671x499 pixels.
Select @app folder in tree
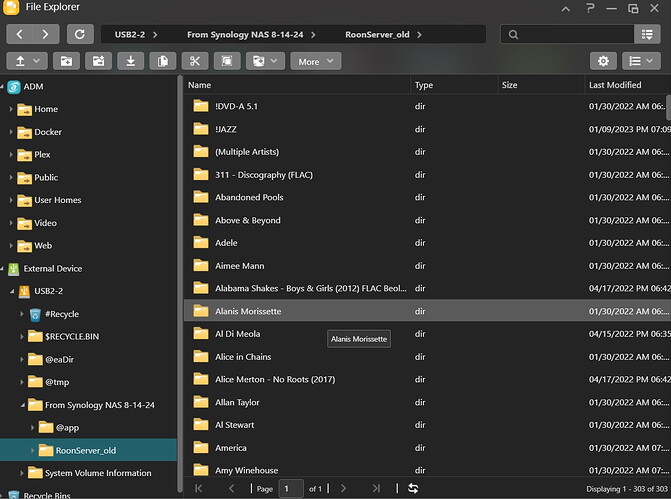pyautogui.click(x=67, y=428)
